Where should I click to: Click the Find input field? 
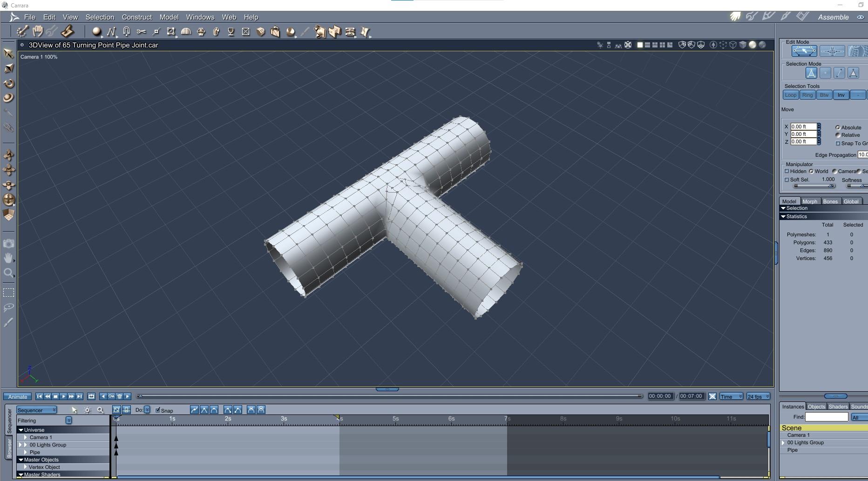[827, 417]
